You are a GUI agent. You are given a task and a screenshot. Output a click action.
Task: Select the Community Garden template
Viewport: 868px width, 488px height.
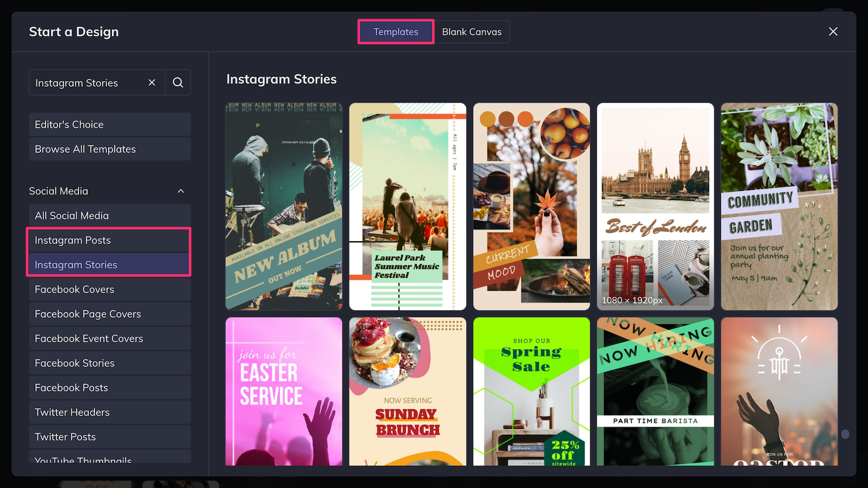pyautogui.click(x=779, y=206)
